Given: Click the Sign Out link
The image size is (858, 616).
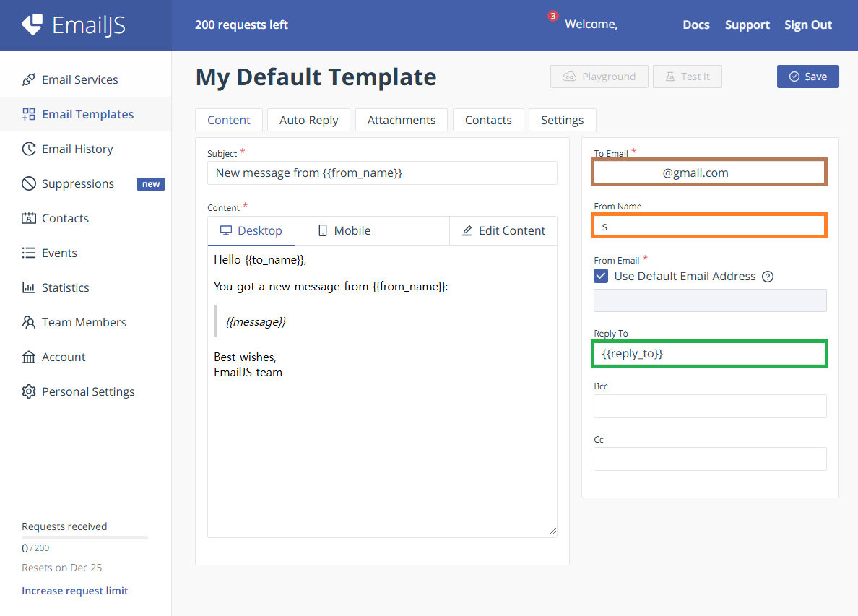Looking at the screenshot, I should pyautogui.click(x=807, y=25).
